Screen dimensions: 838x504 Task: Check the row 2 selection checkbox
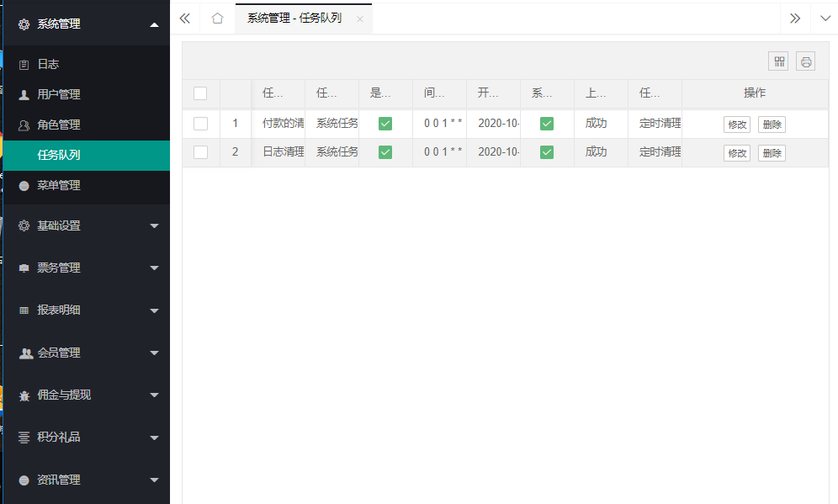200,152
